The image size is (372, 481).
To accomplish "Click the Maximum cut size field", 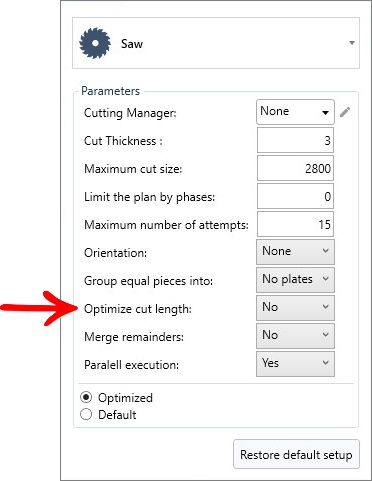I will coord(295,168).
